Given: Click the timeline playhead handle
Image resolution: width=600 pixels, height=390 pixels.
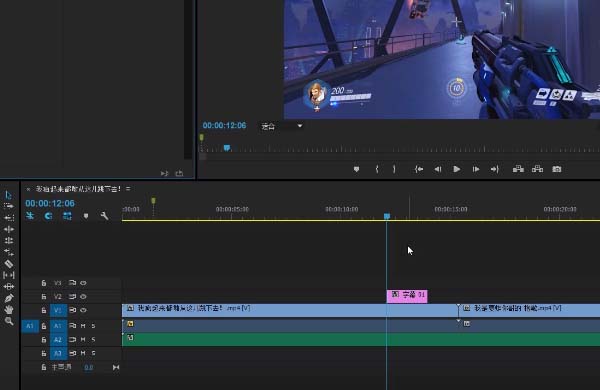Looking at the screenshot, I should pos(387,216).
